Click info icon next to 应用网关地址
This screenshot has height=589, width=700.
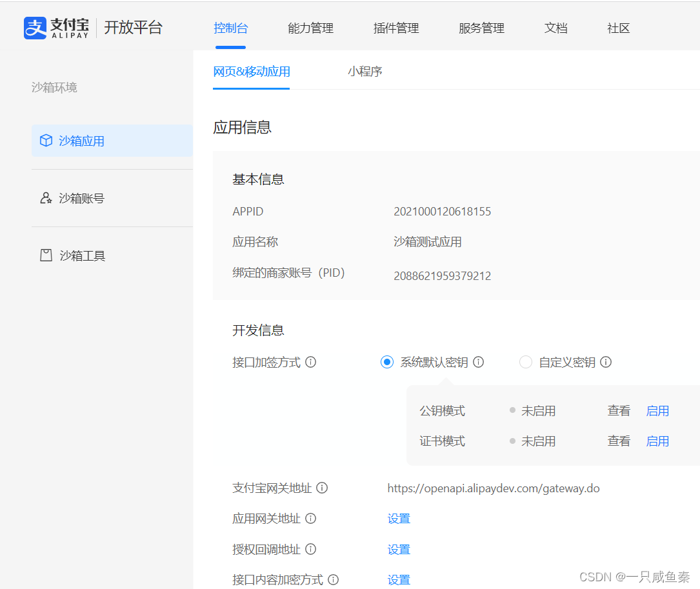point(311,519)
